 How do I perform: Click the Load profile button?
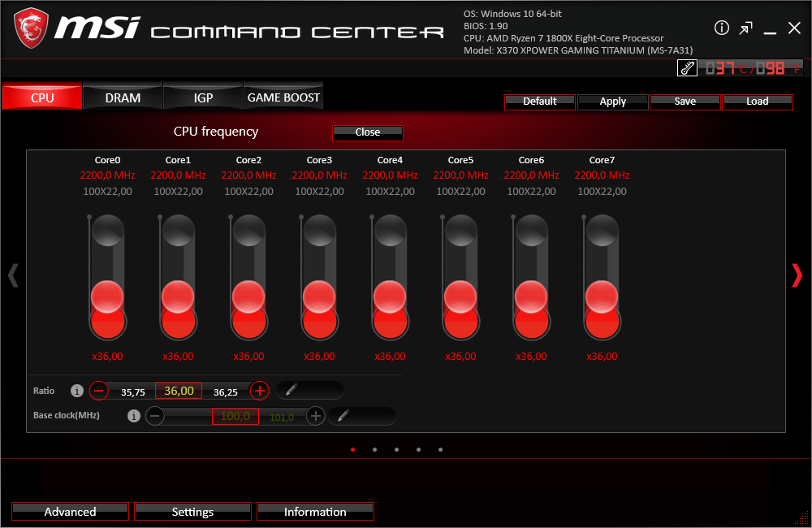click(757, 102)
